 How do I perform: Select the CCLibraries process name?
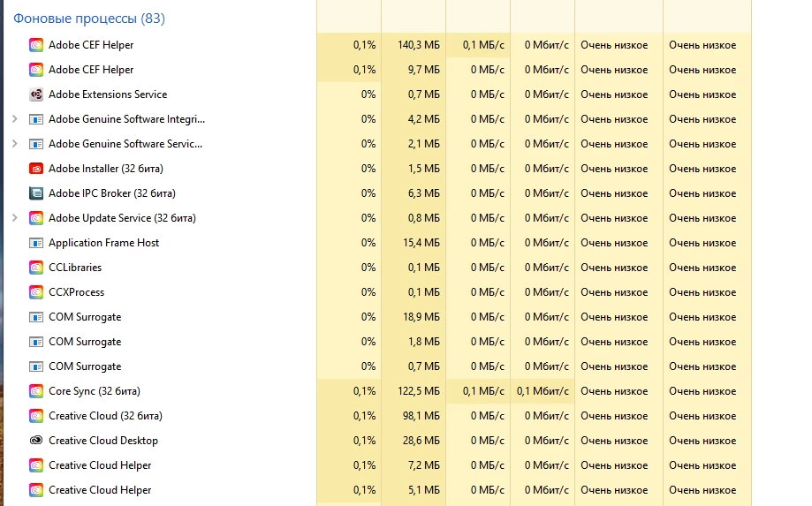(75, 268)
